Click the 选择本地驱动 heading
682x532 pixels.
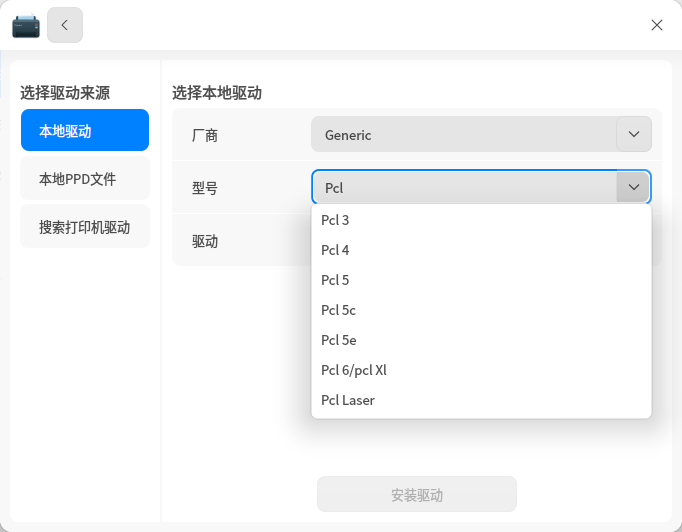click(x=217, y=93)
